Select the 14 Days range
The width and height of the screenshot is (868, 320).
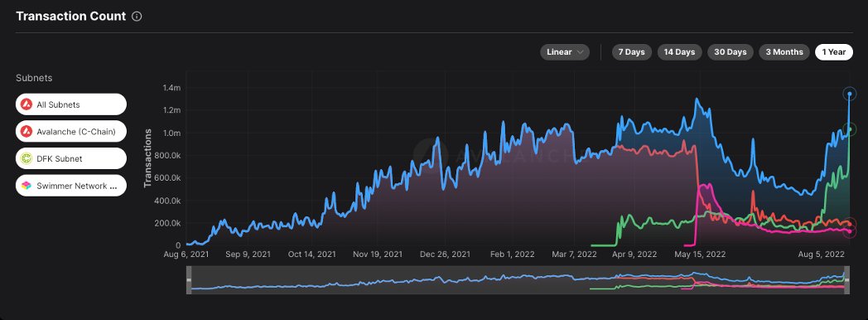pyautogui.click(x=679, y=52)
